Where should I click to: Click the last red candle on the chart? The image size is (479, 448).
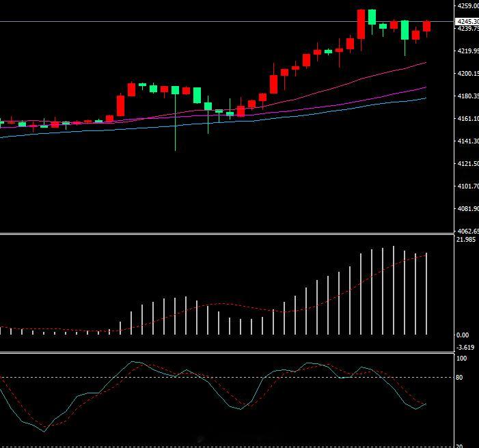427,26
